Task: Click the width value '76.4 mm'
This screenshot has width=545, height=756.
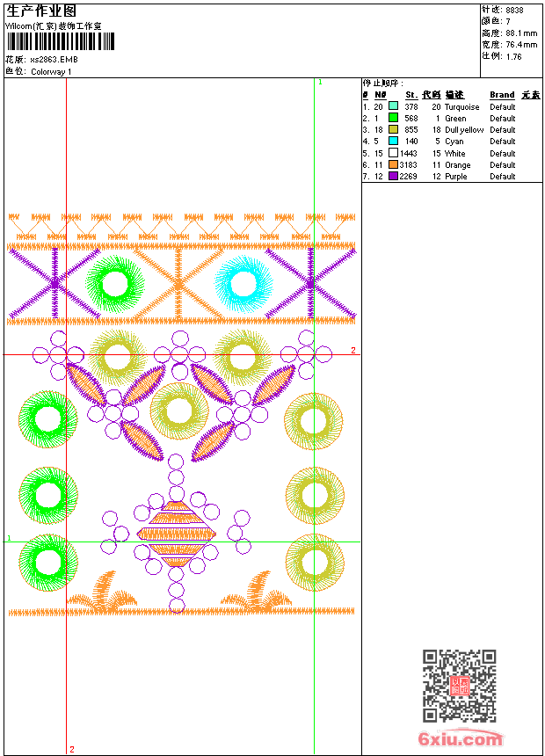Action: [521, 45]
